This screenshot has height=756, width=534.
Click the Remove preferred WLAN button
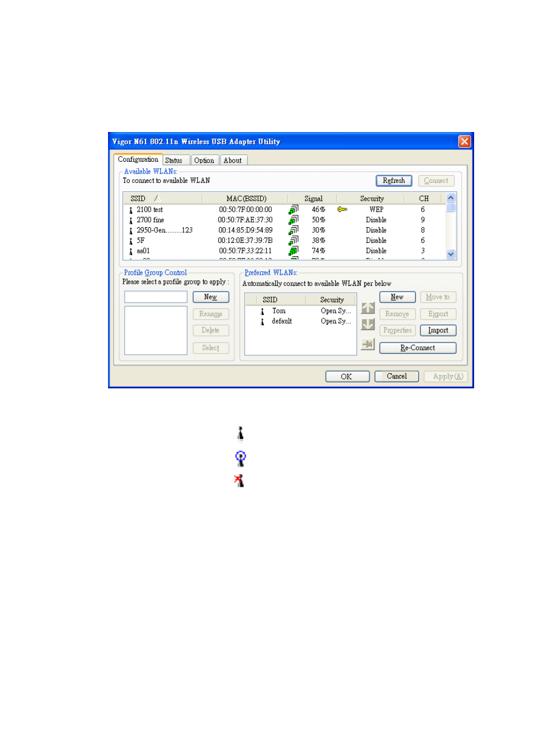[397, 314]
